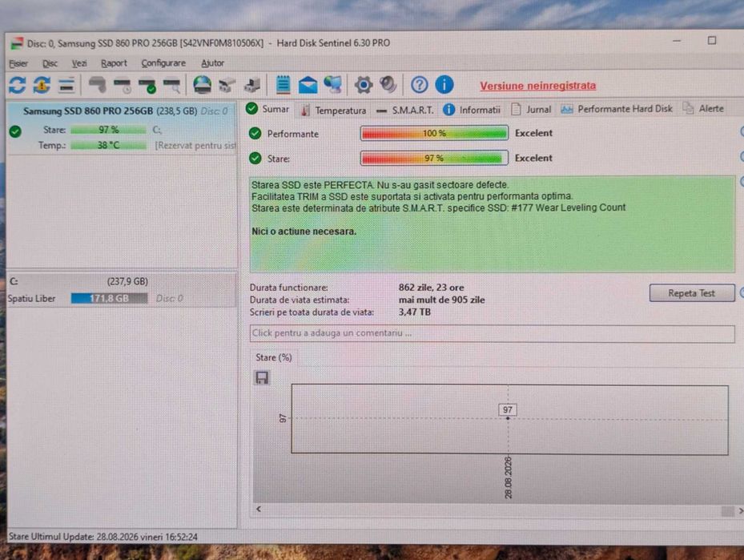Click green check icon beside Performante
Screen dimensions: 744x560
[255, 133]
